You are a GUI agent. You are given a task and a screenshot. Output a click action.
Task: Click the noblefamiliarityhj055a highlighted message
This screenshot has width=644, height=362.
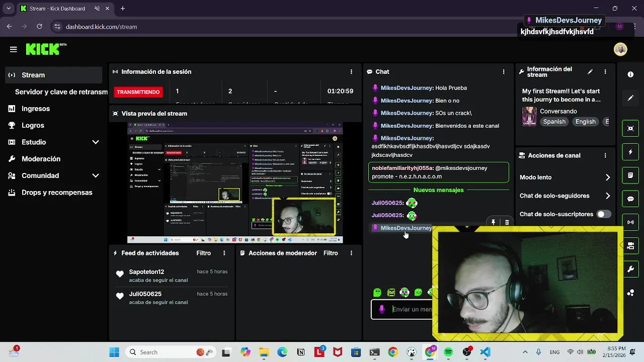click(x=438, y=172)
